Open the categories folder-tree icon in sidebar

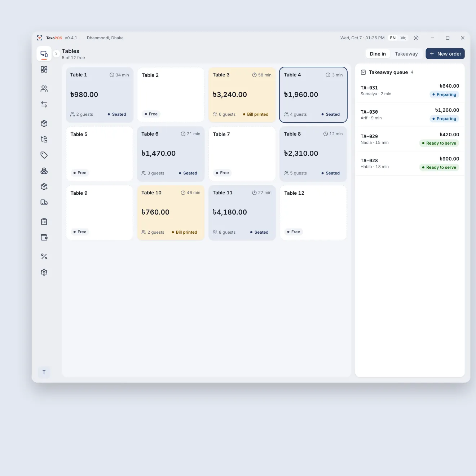click(44, 139)
